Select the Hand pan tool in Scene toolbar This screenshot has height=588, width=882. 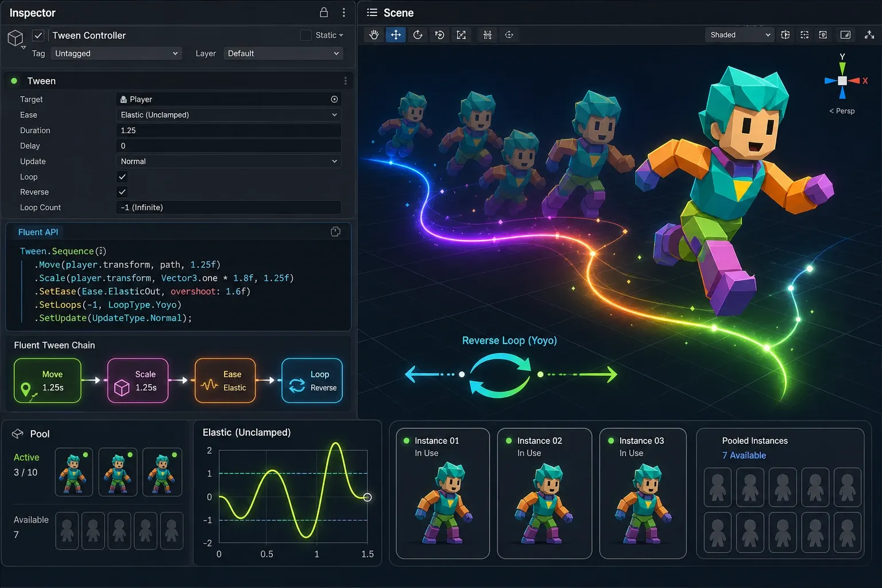click(x=374, y=35)
